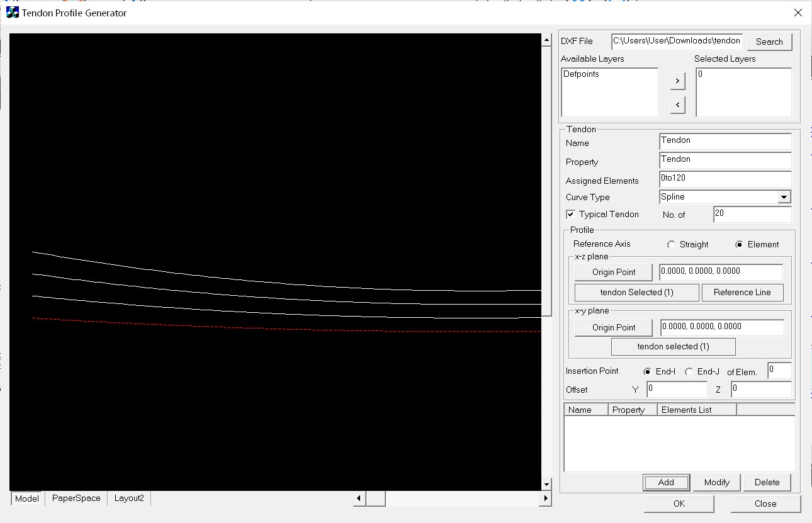This screenshot has height=523, width=812.
Task: Select End-J as the Insertion Point
Action: point(688,371)
